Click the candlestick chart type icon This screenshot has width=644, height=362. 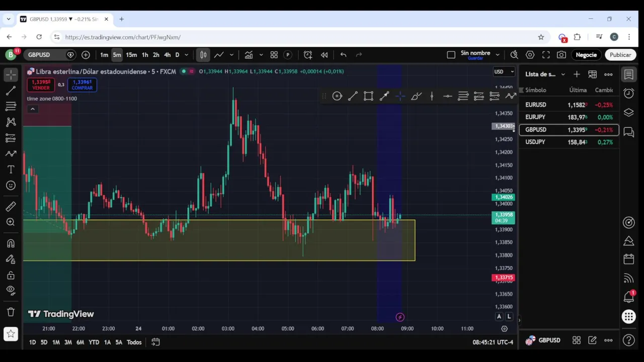click(203, 55)
